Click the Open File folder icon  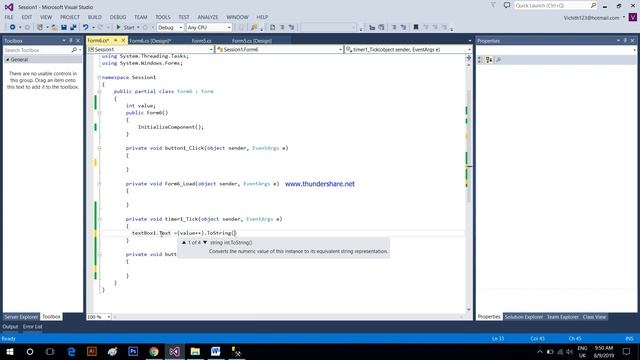pyautogui.click(x=54, y=27)
